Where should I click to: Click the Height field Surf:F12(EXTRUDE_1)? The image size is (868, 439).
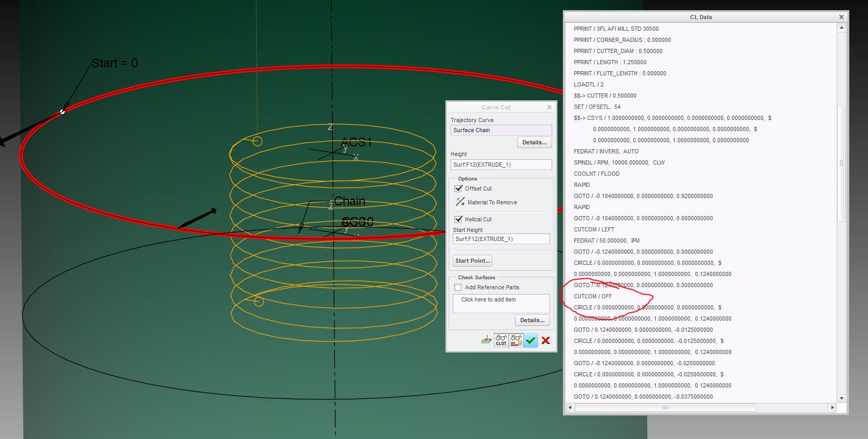point(501,165)
